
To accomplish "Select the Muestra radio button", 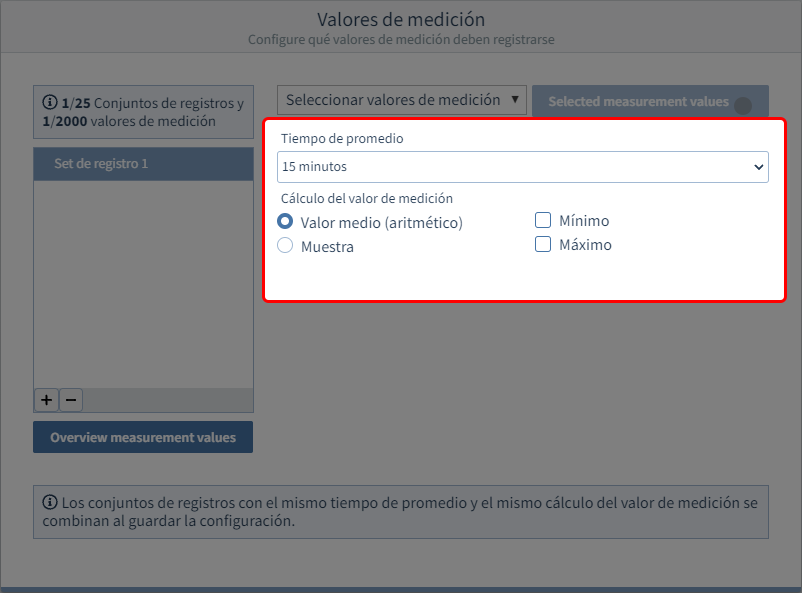I will (285, 246).
